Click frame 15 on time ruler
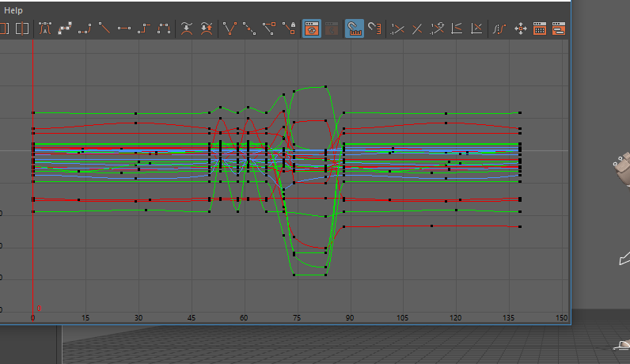Screen dimensions: 630x364 tap(85, 318)
